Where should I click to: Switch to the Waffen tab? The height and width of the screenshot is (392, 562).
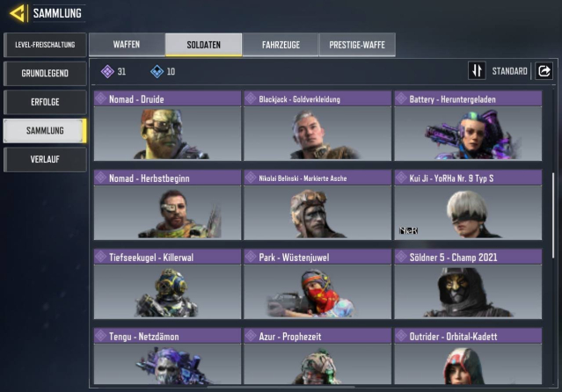point(127,45)
